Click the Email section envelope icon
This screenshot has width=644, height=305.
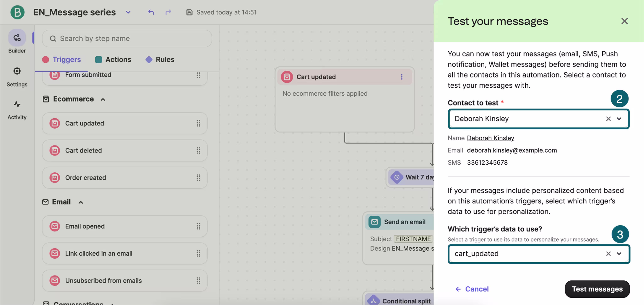(45, 202)
